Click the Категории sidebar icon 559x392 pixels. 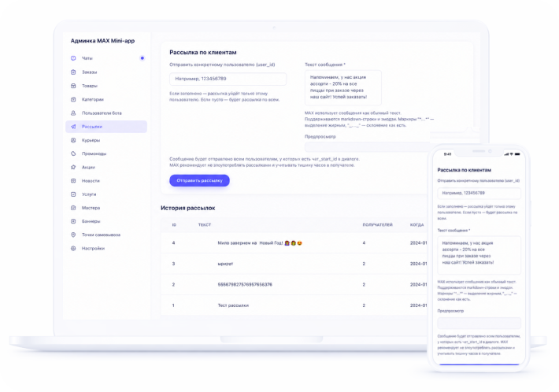[73, 99]
